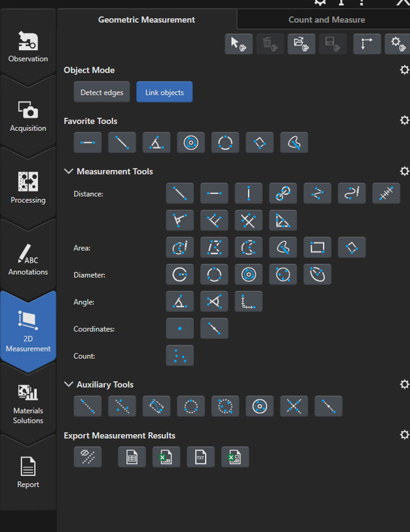The image size is (410, 532).
Task: Toggle measurement visibility in export section
Action: click(87, 457)
